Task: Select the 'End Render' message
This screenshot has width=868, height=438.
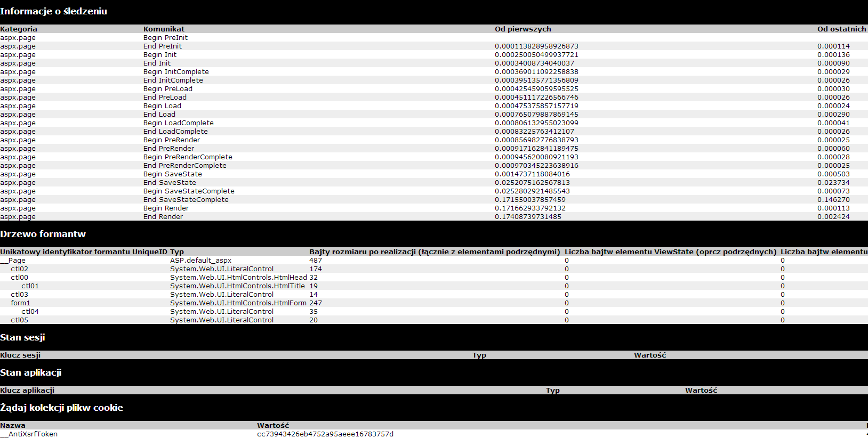Action: [163, 217]
